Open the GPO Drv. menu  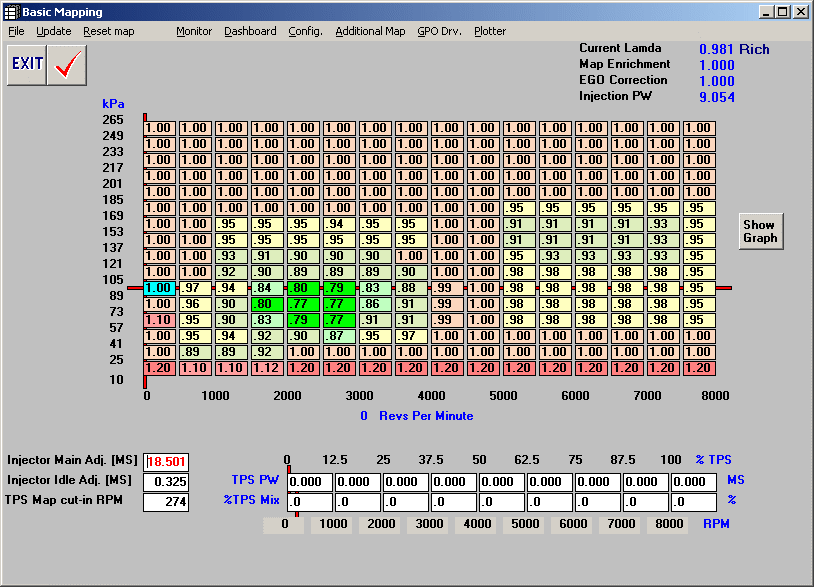[439, 31]
